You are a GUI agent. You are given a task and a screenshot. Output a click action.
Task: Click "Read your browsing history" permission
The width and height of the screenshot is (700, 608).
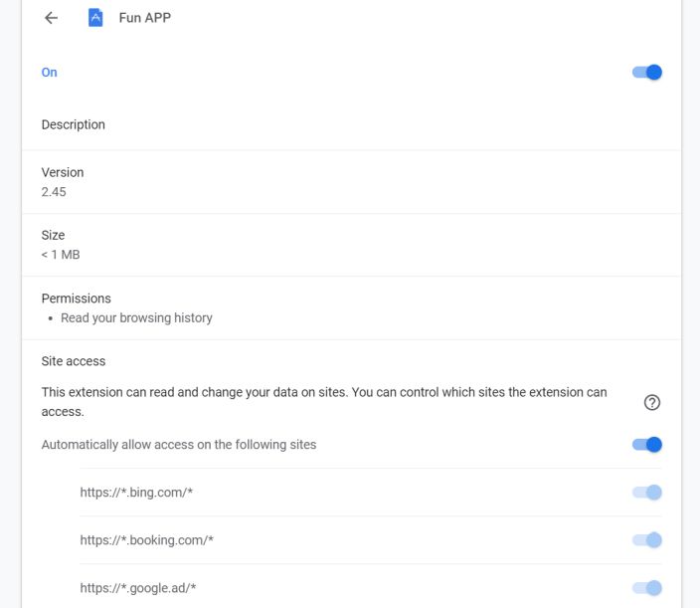(136, 318)
